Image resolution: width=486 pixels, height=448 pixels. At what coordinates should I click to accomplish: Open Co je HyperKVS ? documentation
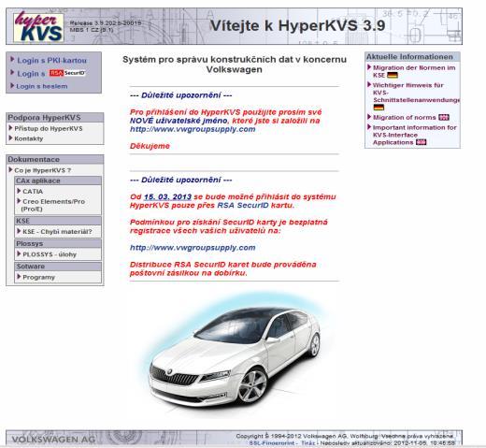pos(43,170)
